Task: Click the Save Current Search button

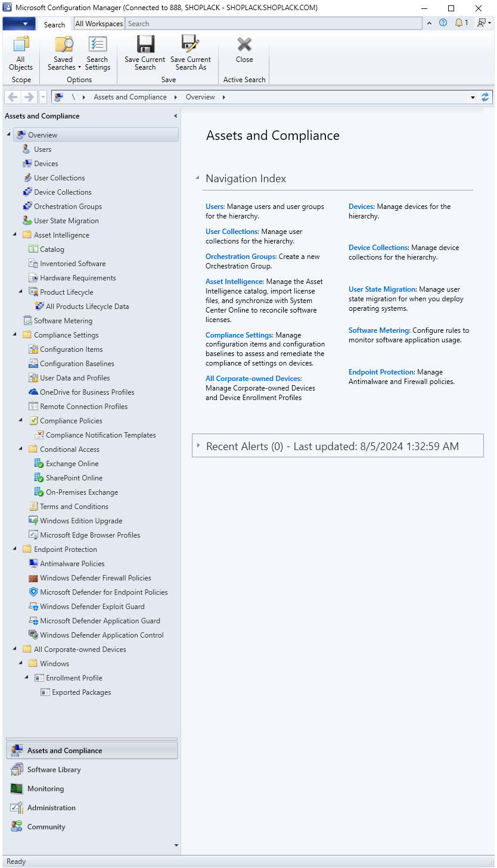Action: tap(145, 54)
